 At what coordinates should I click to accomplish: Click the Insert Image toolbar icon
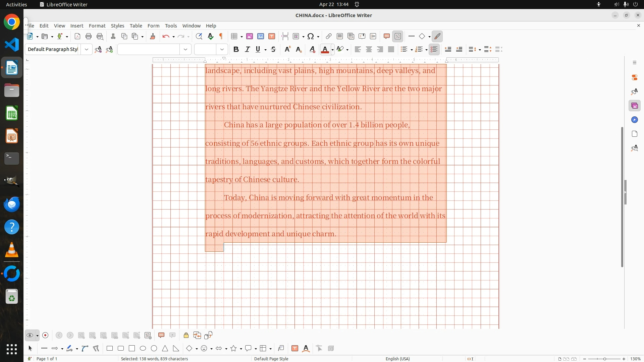point(249,36)
